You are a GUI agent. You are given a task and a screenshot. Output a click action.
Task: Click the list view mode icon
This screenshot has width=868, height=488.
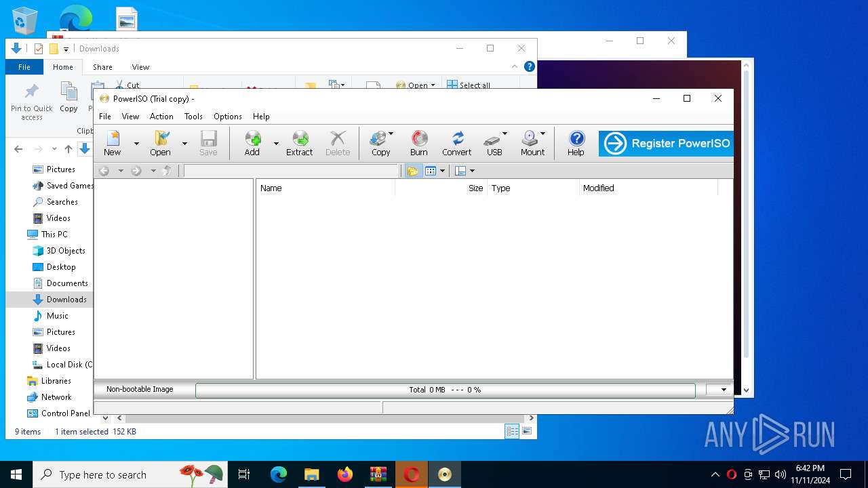click(431, 171)
